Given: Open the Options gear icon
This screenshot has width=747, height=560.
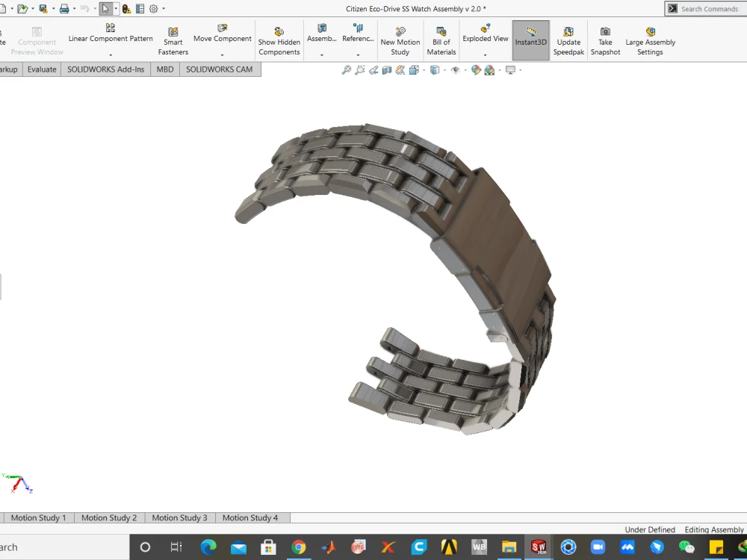Looking at the screenshot, I should pos(153,8).
